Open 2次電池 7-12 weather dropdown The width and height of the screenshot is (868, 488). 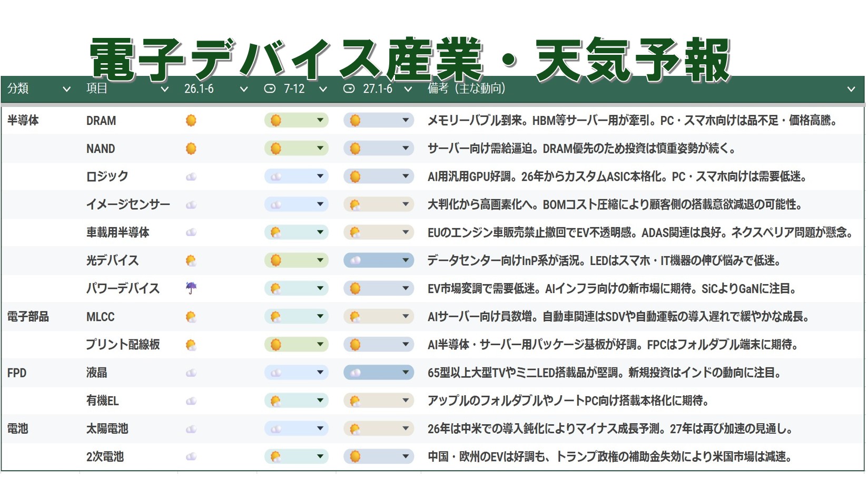pyautogui.click(x=297, y=456)
